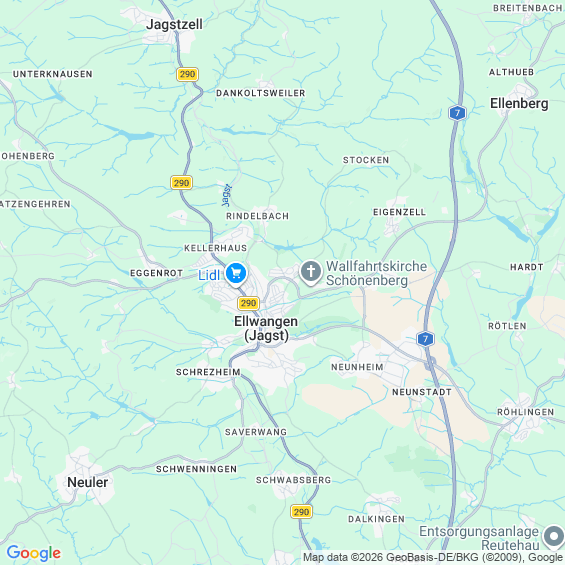565x565 pixels.
Task: Click the Map data copyright text
Action: point(433,557)
